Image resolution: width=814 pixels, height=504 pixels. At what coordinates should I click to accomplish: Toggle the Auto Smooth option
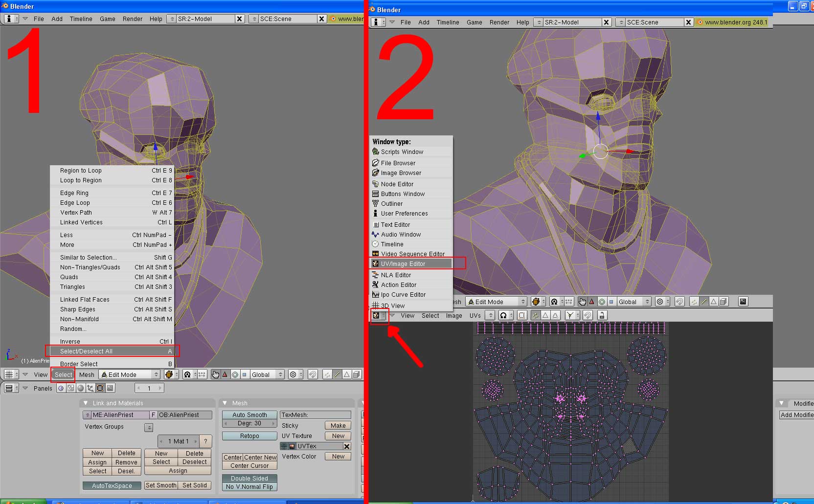249,415
